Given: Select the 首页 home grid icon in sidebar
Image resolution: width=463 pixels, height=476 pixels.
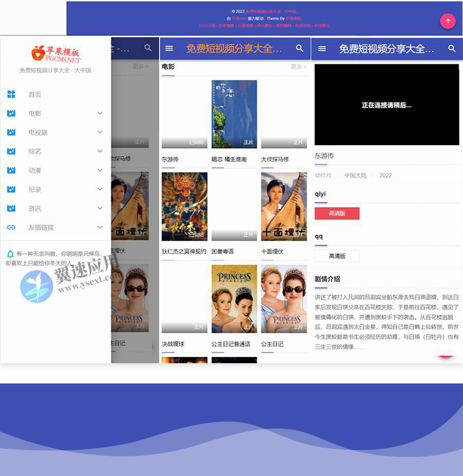Looking at the screenshot, I should [x=12, y=94].
